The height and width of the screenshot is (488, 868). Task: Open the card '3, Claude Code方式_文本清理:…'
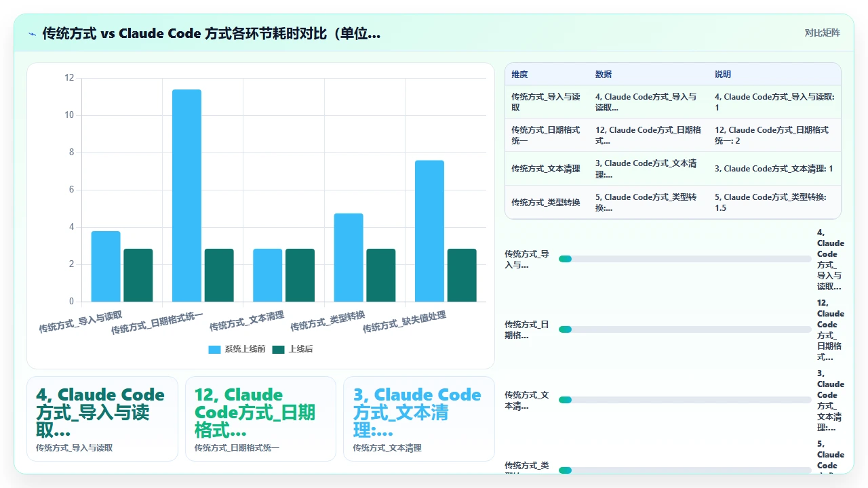(x=419, y=419)
